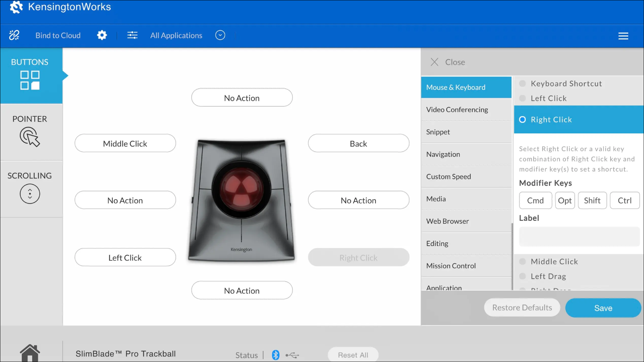Click the hamburger menu expander

(x=623, y=36)
